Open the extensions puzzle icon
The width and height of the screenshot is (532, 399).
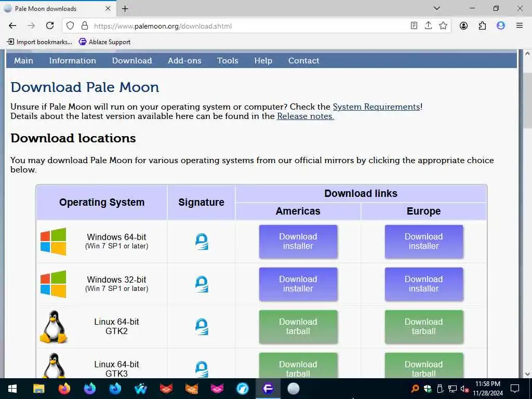pyautogui.click(x=482, y=26)
